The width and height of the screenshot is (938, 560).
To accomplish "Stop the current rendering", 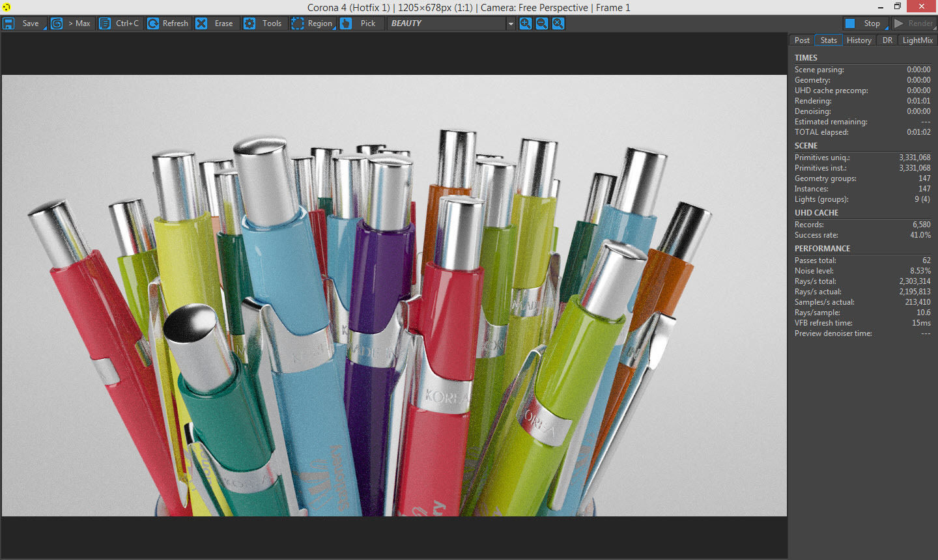I will (x=866, y=23).
